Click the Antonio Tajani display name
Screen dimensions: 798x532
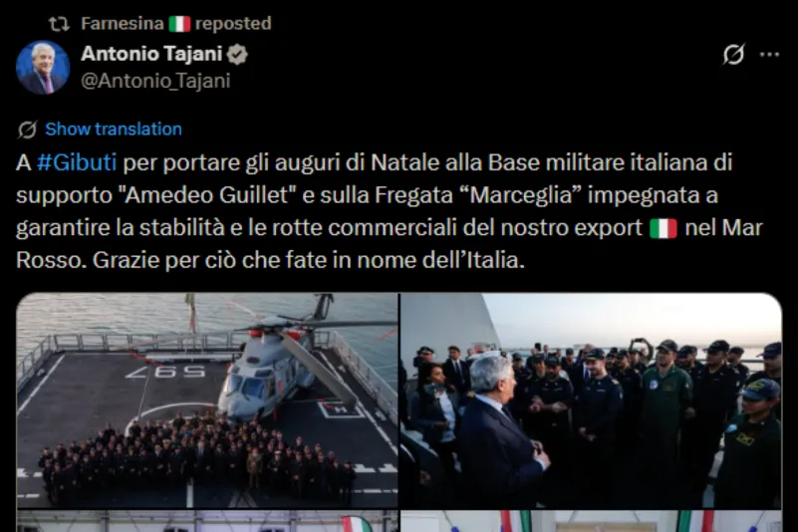coord(151,54)
